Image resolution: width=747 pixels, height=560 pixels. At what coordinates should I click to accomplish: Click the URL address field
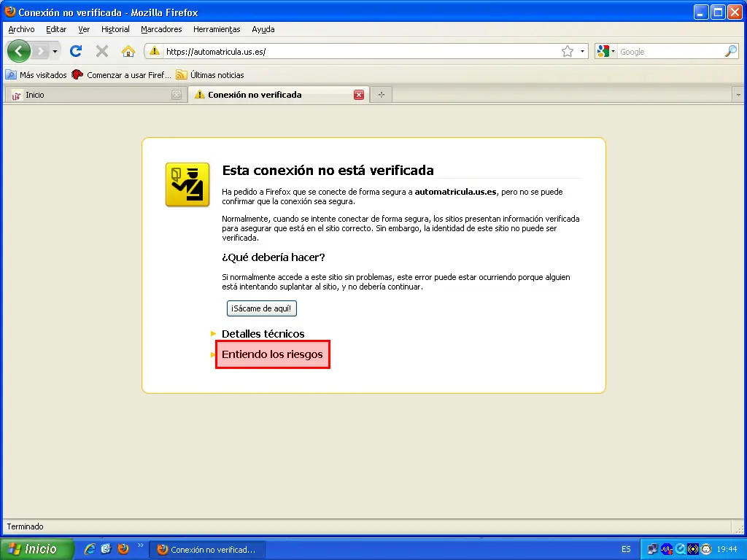pyautogui.click(x=361, y=52)
